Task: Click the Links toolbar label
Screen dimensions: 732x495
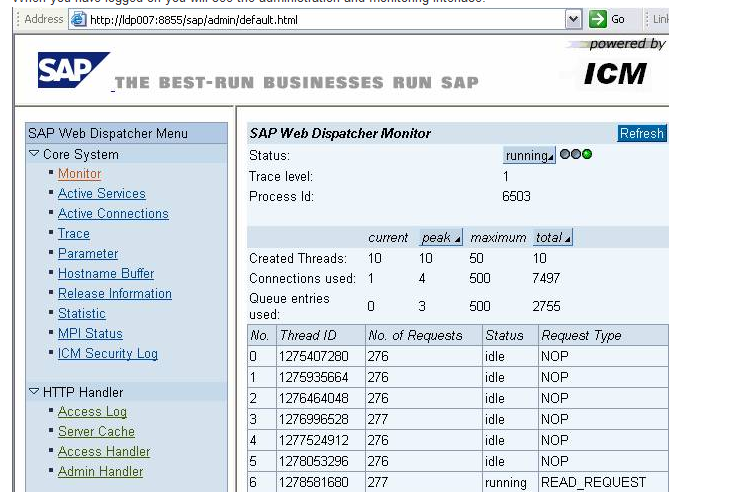Action: point(660,19)
